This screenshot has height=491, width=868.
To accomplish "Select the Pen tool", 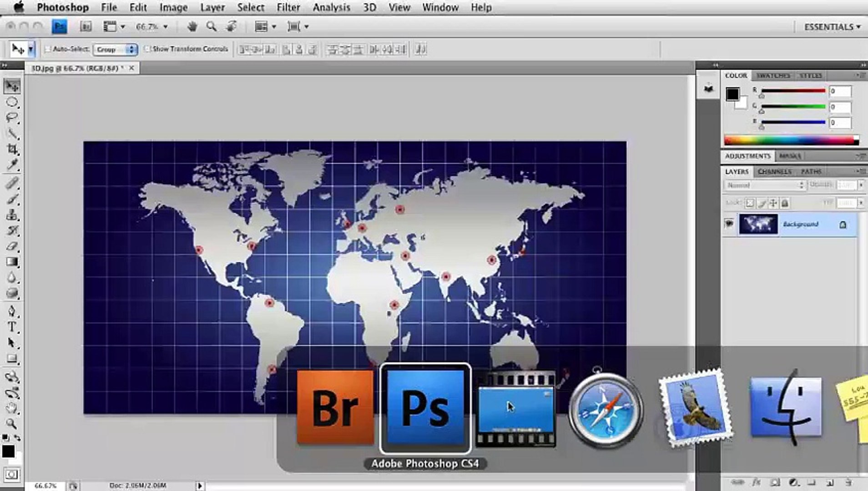I will 12,311.
